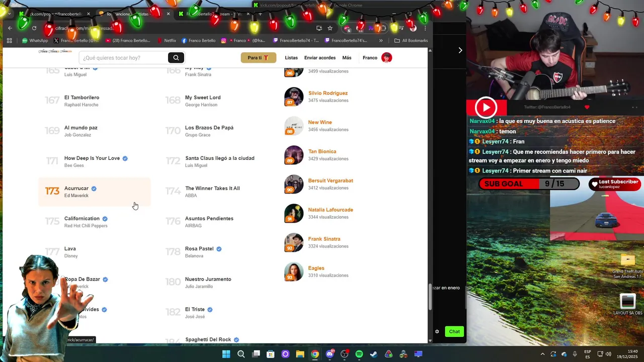This screenshot has width=644, height=362.
Task: Open How Deep Is Your Love
Action: (92, 158)
